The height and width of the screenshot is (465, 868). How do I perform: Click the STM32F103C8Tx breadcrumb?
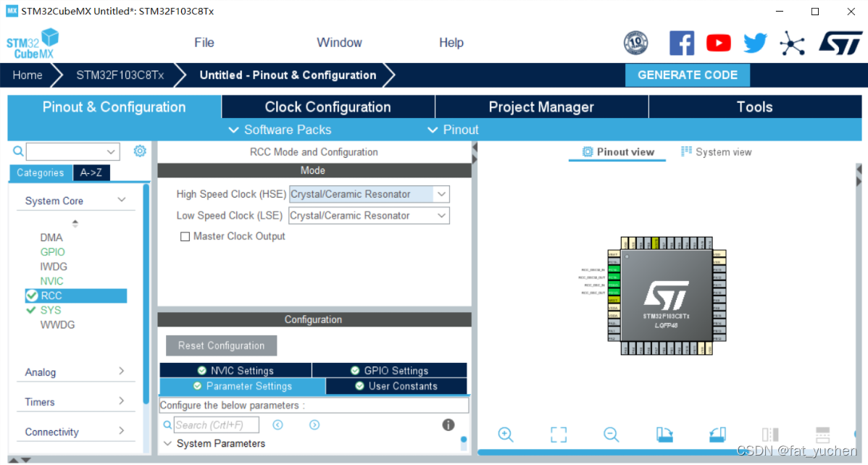point(120,75)
